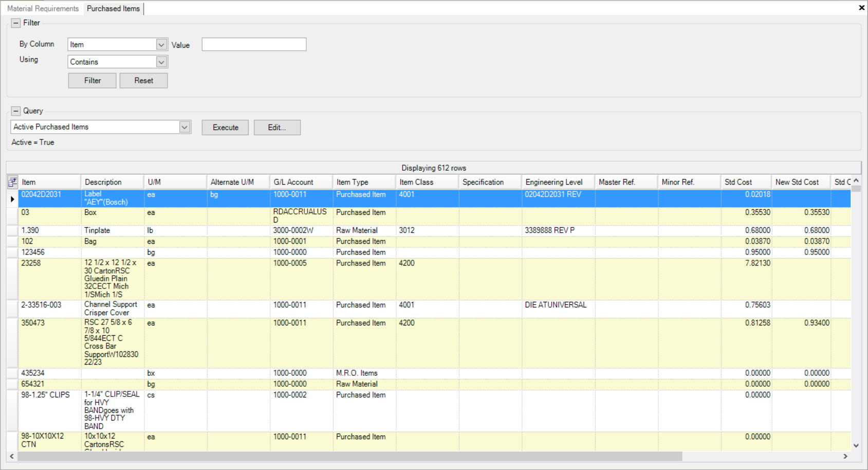Click the 3389888 REV P engineering level cell

click(x=558, y=230)
